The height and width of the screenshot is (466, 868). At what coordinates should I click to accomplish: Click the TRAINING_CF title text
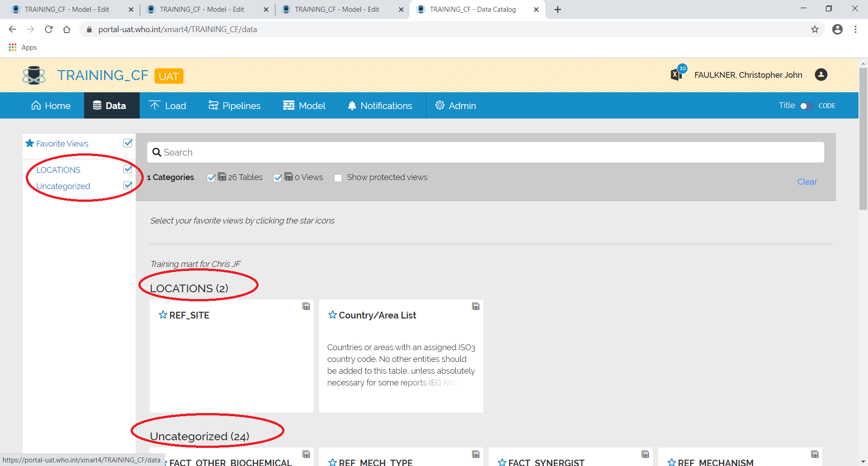pyautogui.click(x=103, y=76)
